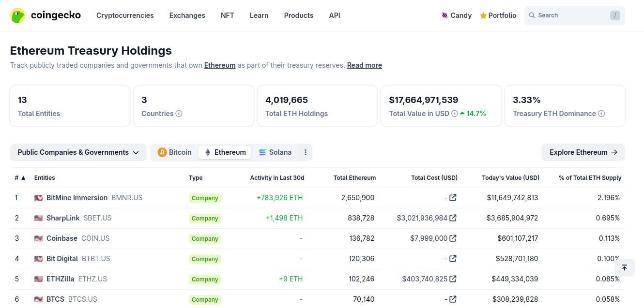Image resolution: width=644 pixels, height=308 pixels.
Task: Open the Exchanges menu
Action: 187,15
